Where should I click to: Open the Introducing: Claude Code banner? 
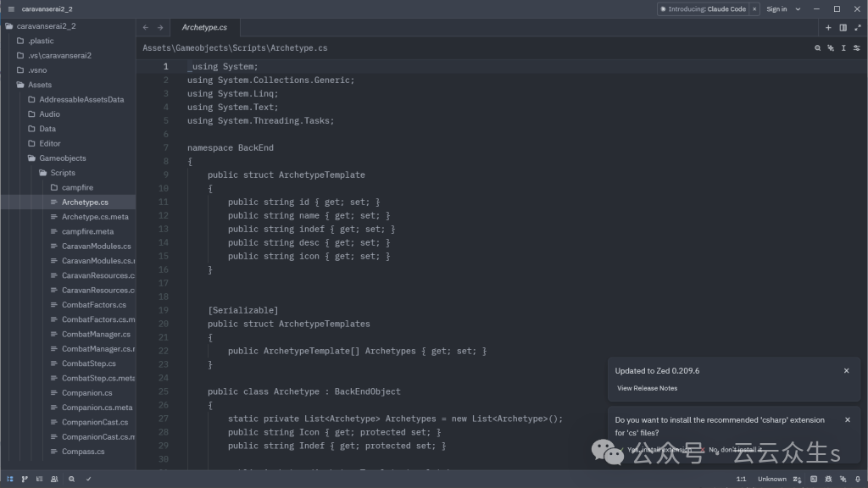coord(703,8)
